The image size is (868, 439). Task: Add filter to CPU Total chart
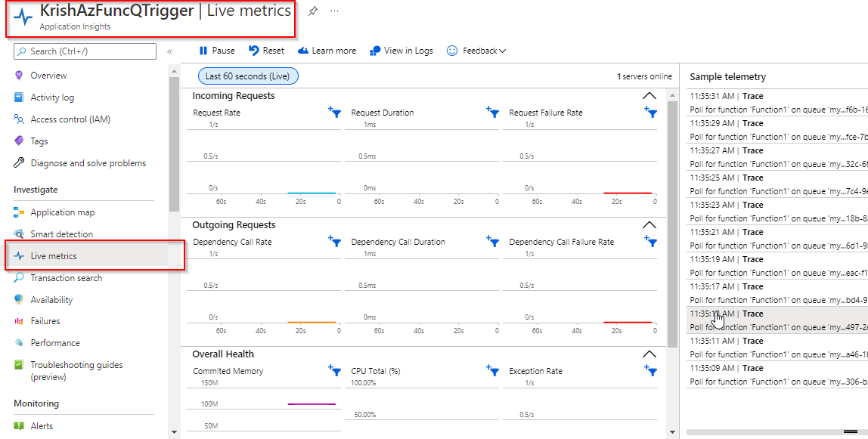(x=493, y=370)
